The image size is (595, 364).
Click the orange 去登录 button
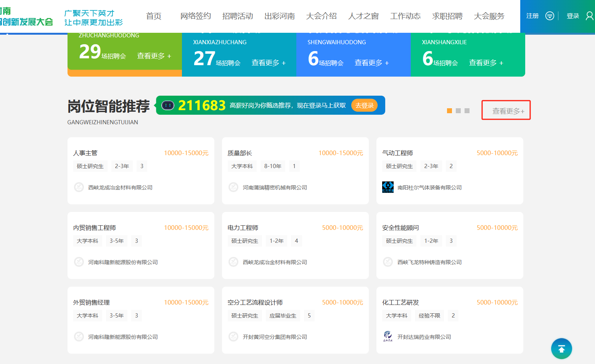pyautogui.click(x=364, y=105)
